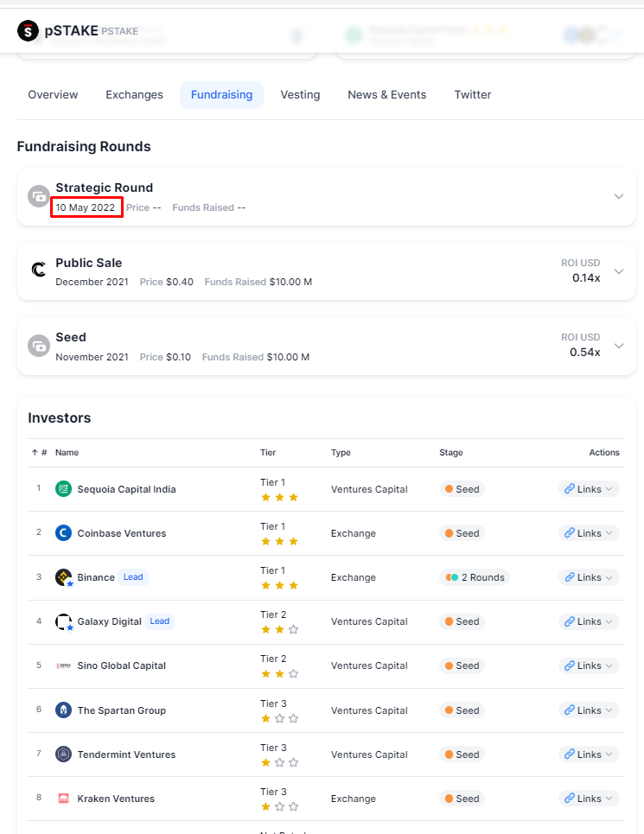Click Tier 2 stars in Galaxy Digital row
Image resolution: width=644 pixels, height=834 pixels.
(x=279, y=630)
